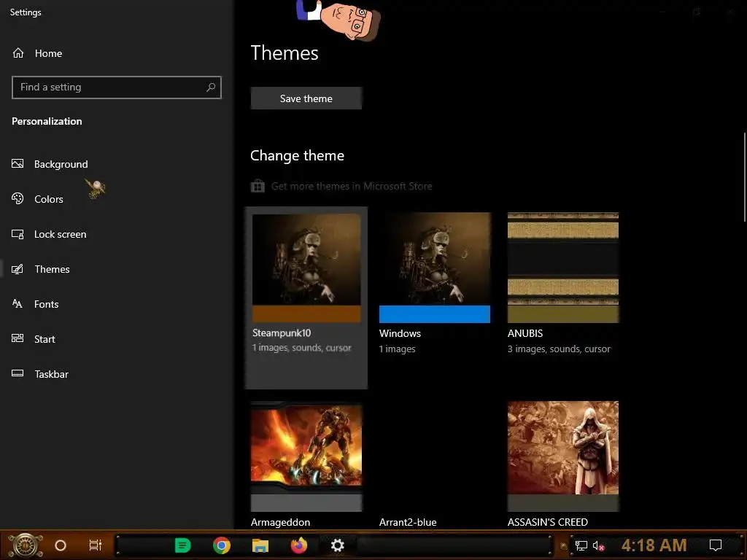
Task: Click the 4:18 AM clock
Action: click(654, 545)
